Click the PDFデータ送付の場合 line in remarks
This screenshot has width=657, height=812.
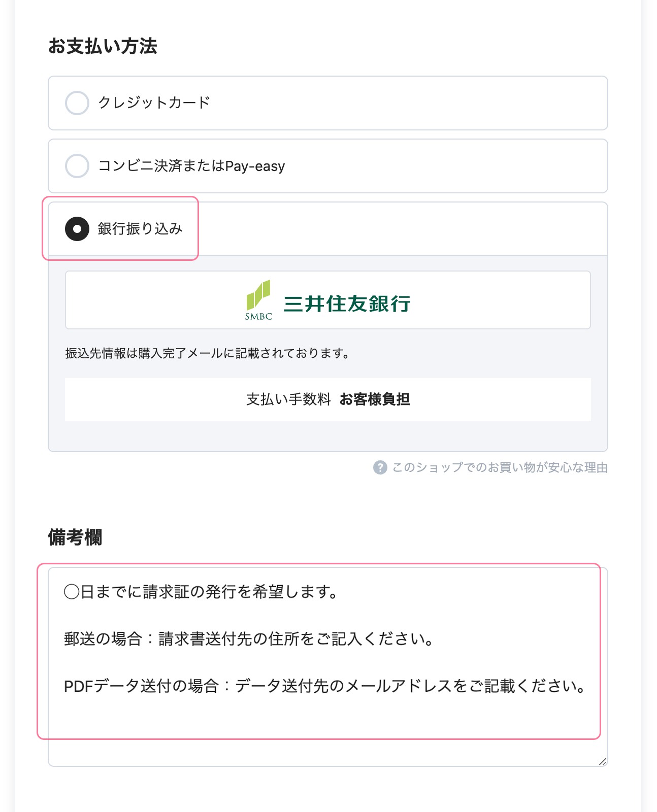(x=325, y=686)
